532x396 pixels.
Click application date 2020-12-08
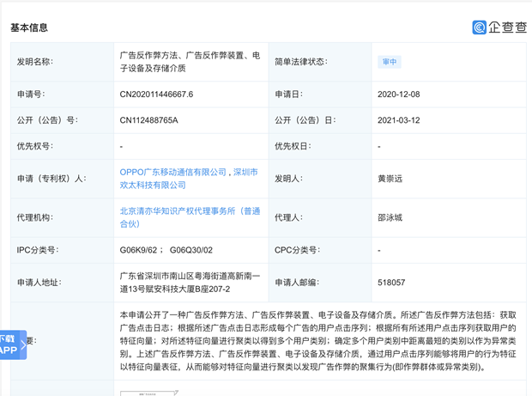399,94
